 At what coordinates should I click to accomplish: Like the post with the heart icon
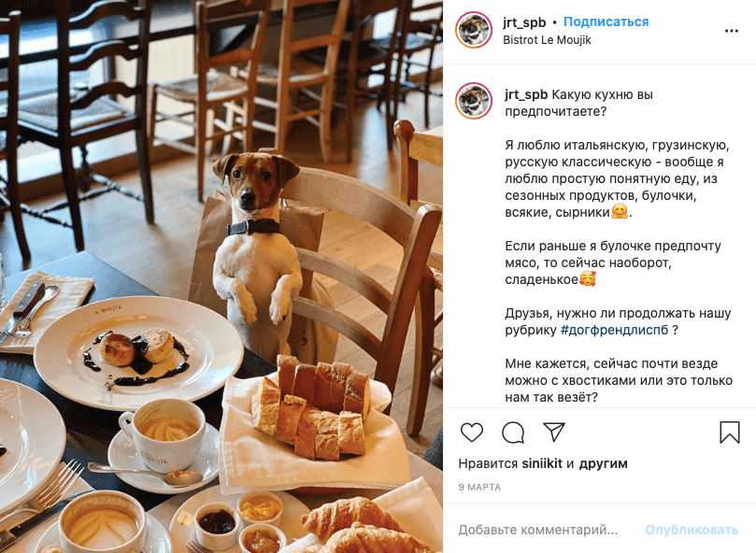click(x=472, y=432)
